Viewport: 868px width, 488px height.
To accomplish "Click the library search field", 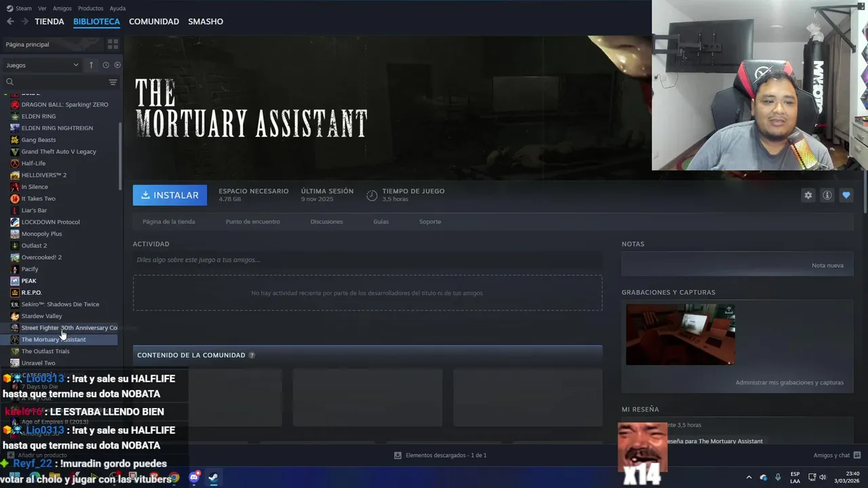I will [x=54, y=82].
